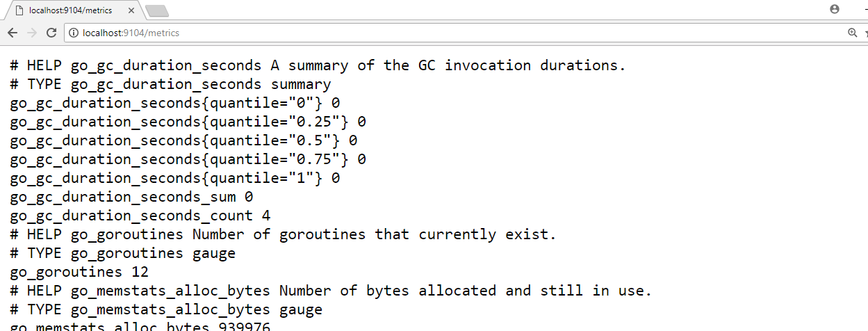Click the zoom magnifier icon in address bar
This screenshot has height=331, width=868.
tap(853, 33)
